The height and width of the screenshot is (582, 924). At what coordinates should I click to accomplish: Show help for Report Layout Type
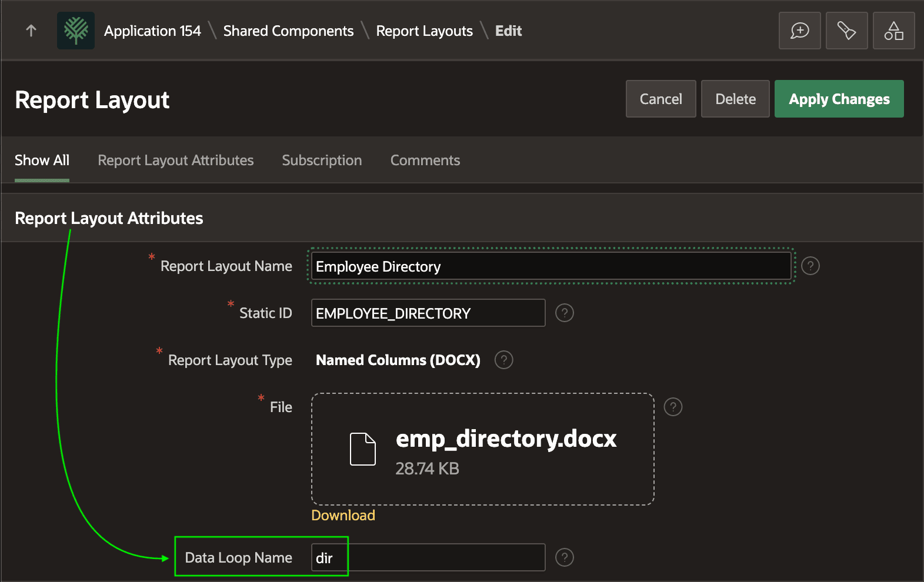pyautogui.click(x=504, y=360)
